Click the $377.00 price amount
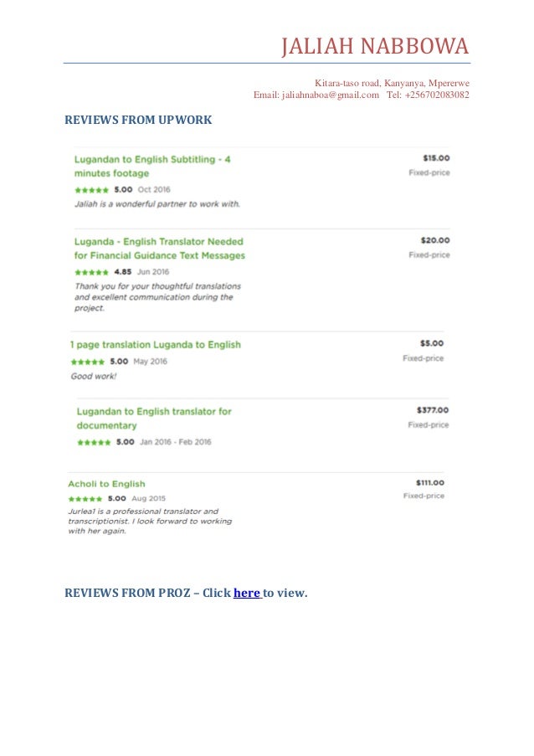The image size is (534, 756). pyautogui.click(x=433, y=410)
